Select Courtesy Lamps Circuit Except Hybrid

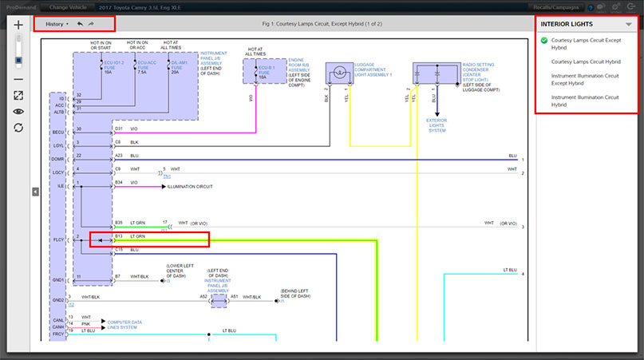586,44
